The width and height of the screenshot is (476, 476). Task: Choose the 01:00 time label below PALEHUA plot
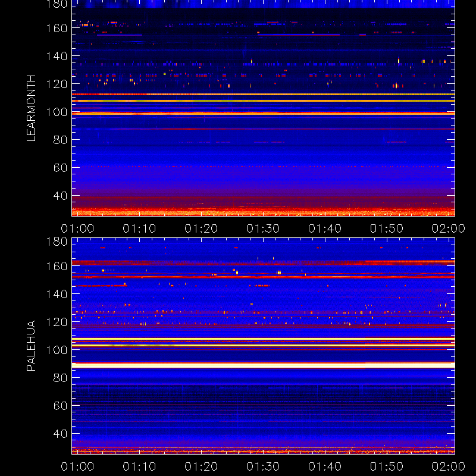77,466
